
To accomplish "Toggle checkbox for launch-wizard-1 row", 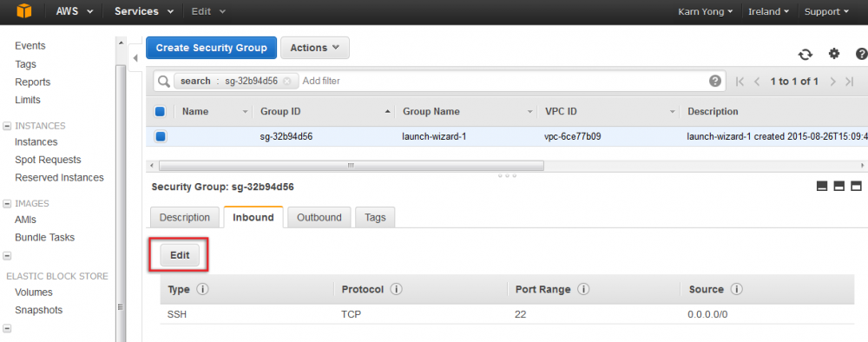I will tap(160, 136).
